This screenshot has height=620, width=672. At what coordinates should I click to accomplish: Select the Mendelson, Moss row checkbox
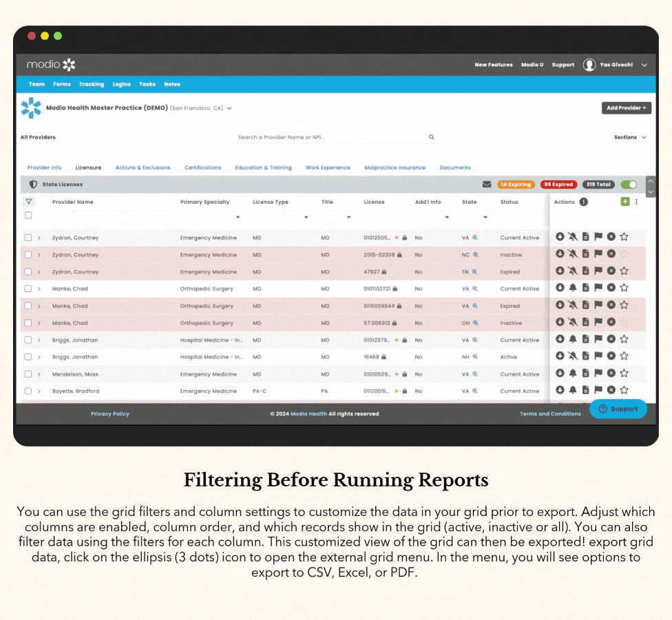click(x=28, y=374)
